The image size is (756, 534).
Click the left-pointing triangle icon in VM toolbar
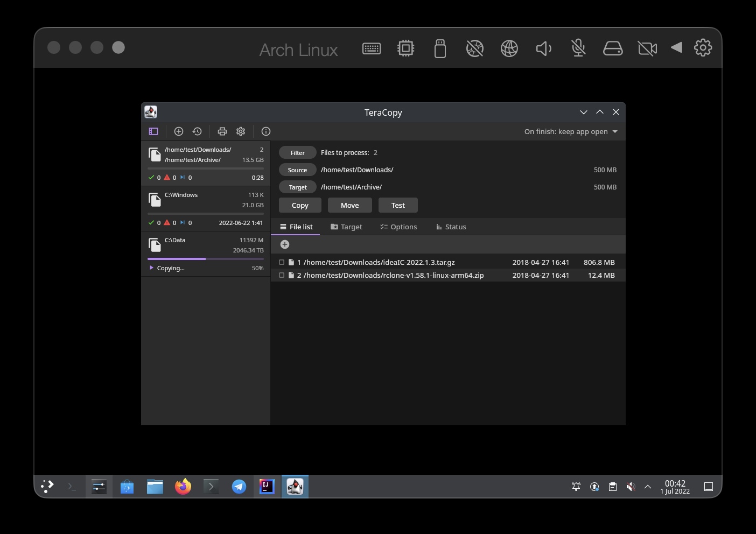click(x=677, y=47)
